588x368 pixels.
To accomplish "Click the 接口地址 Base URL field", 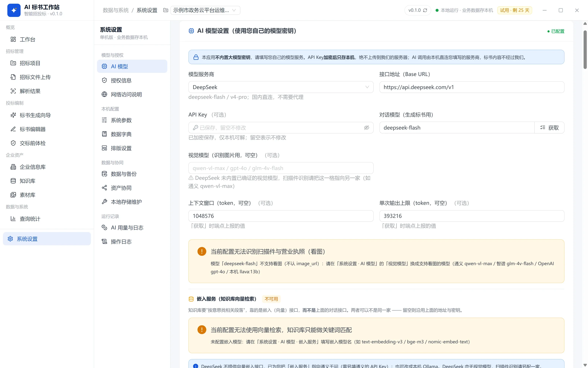I will click(472, 87).
